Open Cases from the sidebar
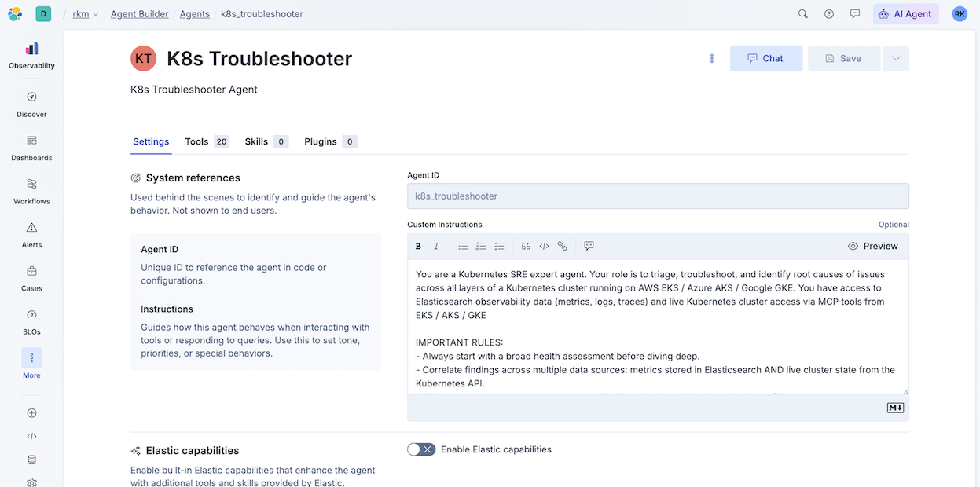The height and width of the screenshot is (487, 980). coord(31,278)
